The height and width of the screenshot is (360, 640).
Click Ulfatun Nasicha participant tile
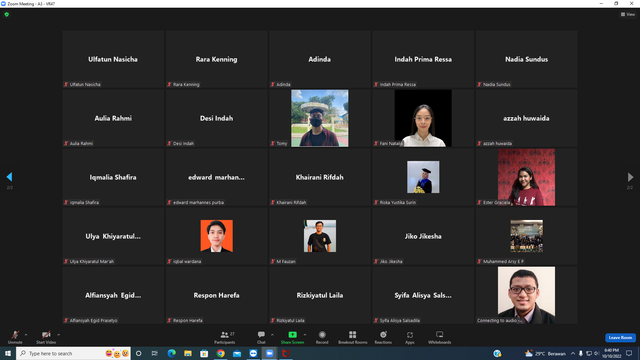(x=113, y=59)
